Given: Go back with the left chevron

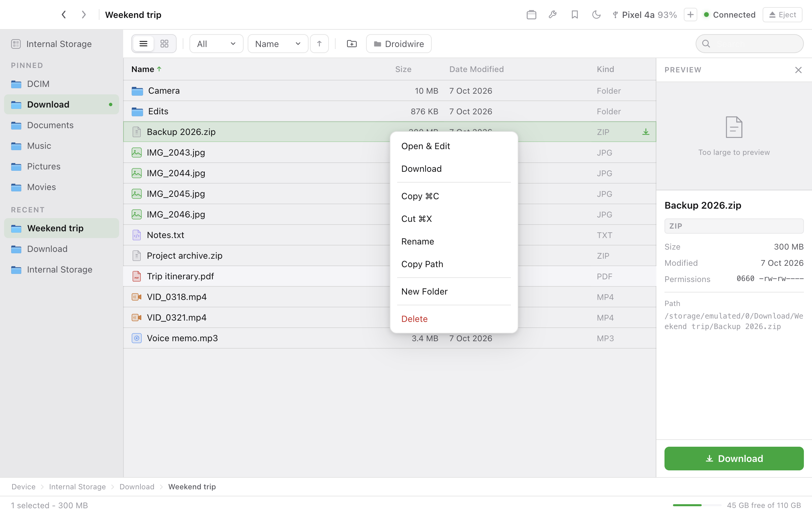Looking at the screenshot, I should tap(64, 15).
